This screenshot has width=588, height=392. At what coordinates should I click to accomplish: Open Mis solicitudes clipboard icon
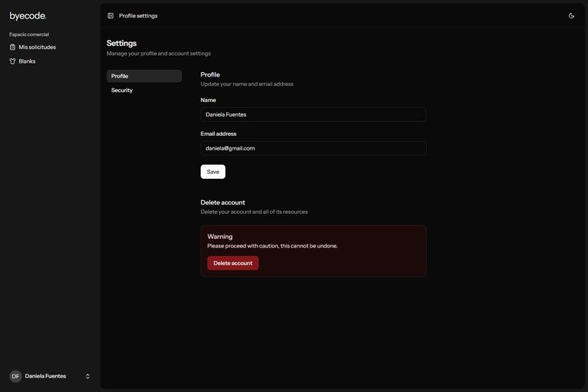[x=12, y=47]
